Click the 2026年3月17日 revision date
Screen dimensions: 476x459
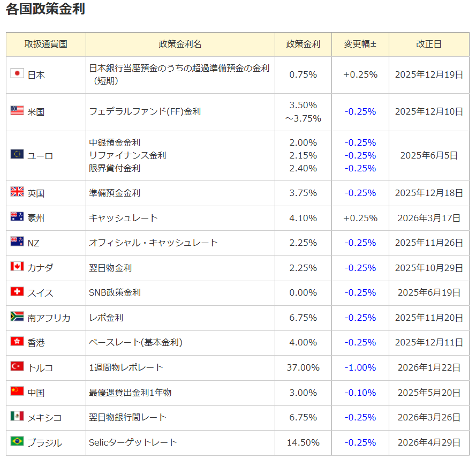pos(429,218)
